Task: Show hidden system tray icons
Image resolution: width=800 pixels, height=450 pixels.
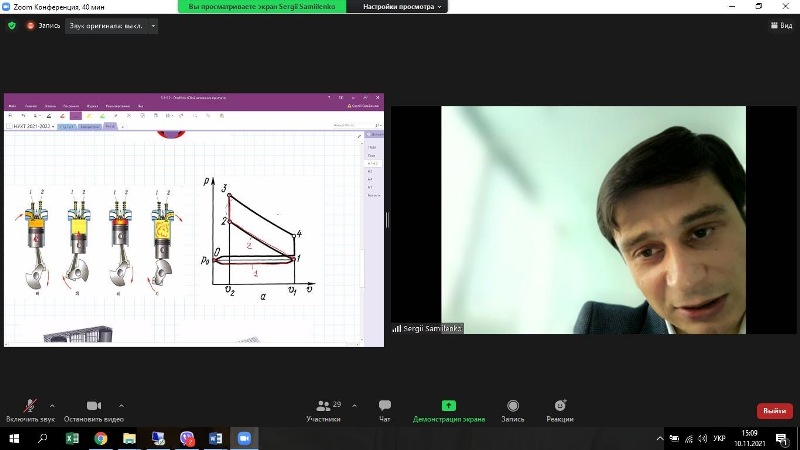Action: click(x=660, y=438)
